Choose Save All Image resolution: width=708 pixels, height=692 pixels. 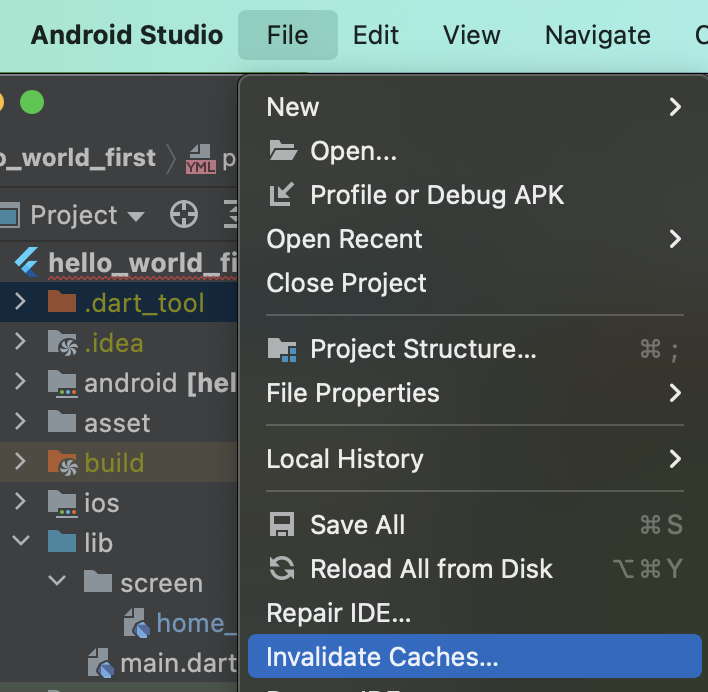point(475,525)
